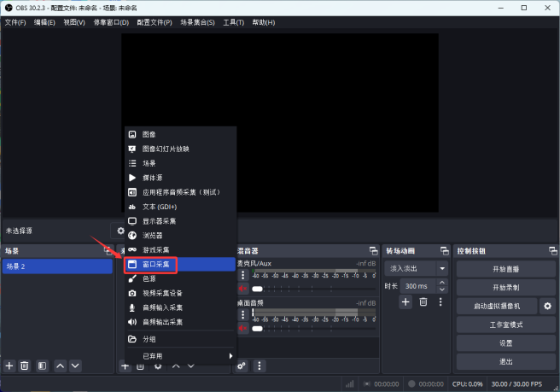Image resolution: width=560 pixels, height=392 pixels.
Task: Open 淡入淡出 transition dropdown
Action: pyautogui.click(x=416, y=268)
